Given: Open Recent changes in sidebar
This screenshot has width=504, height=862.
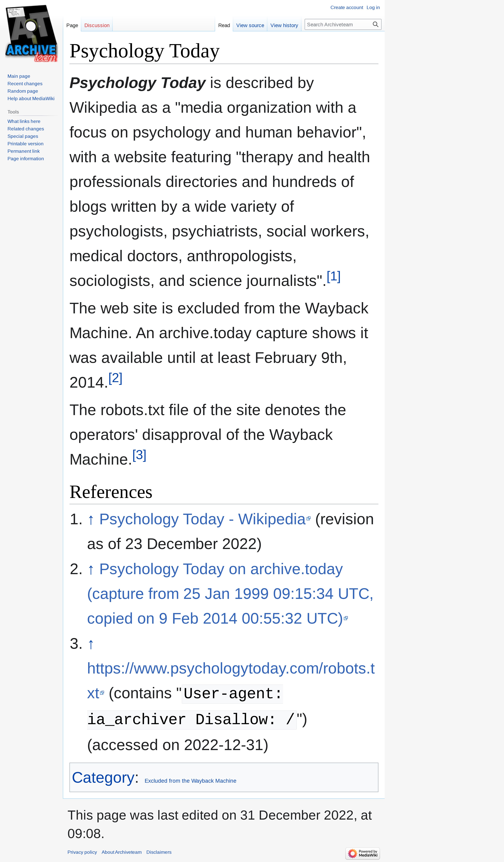Looking at the screenshot, I should pos(25,84).
